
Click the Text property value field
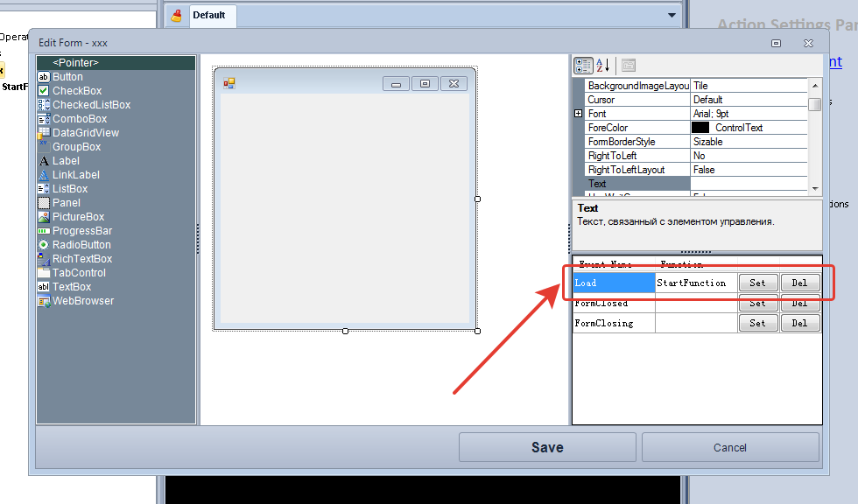(x=749, y=184)
